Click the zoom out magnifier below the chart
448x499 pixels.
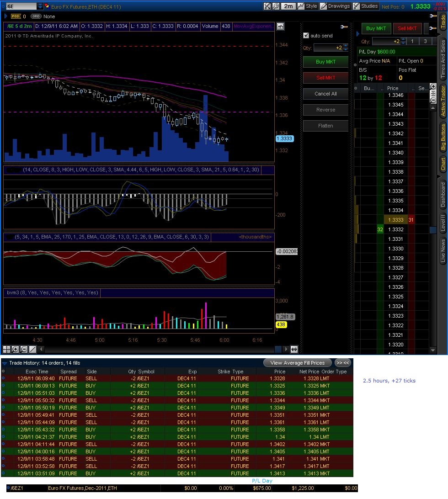click(x=24, y=349)
